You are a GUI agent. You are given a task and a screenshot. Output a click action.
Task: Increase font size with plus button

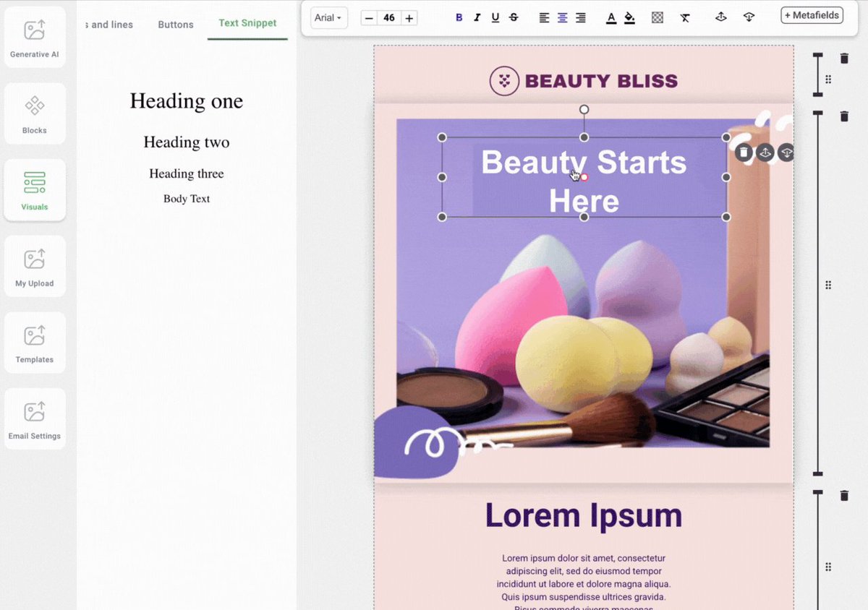click(409, 18)
